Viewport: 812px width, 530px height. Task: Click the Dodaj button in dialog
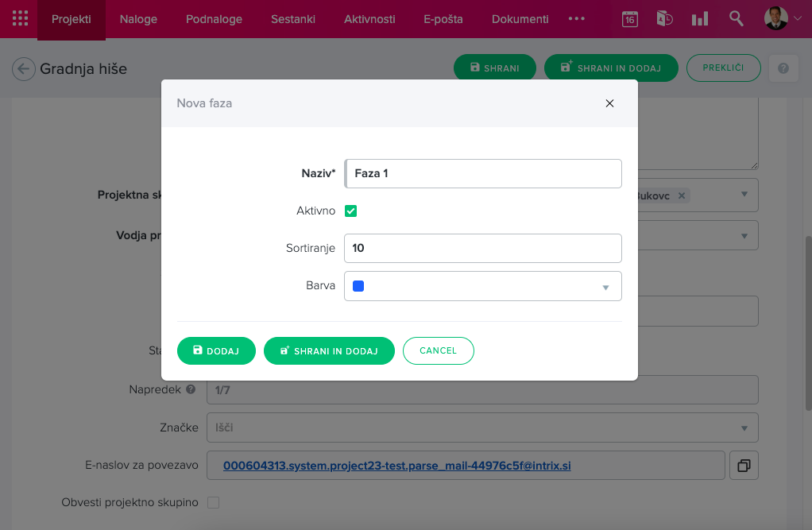216,350
